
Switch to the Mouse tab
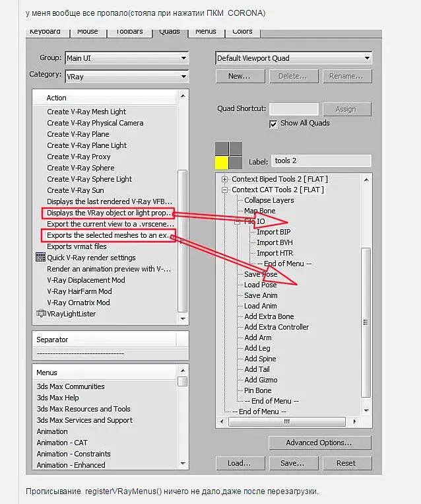(x=88, y=33)
